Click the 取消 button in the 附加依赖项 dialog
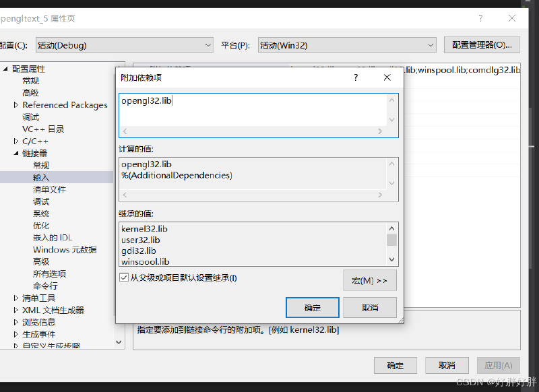This screenshot has height=392, width=539. coord(370,308)
